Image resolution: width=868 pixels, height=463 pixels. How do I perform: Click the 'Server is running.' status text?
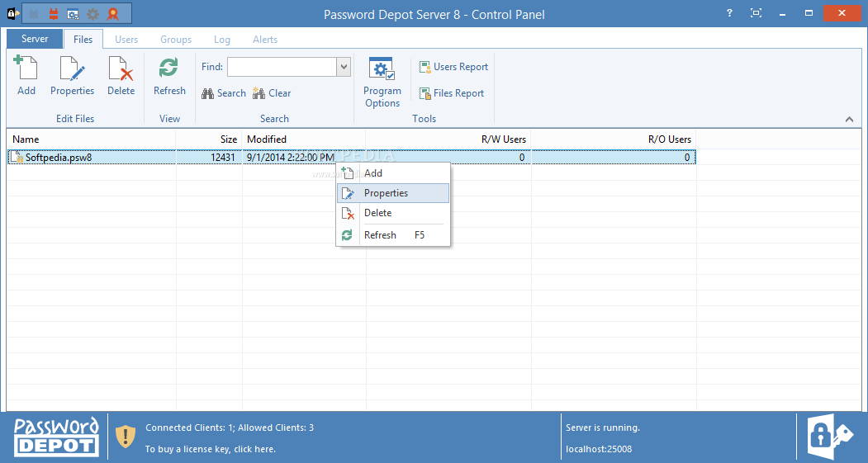(x=603, y=428)
